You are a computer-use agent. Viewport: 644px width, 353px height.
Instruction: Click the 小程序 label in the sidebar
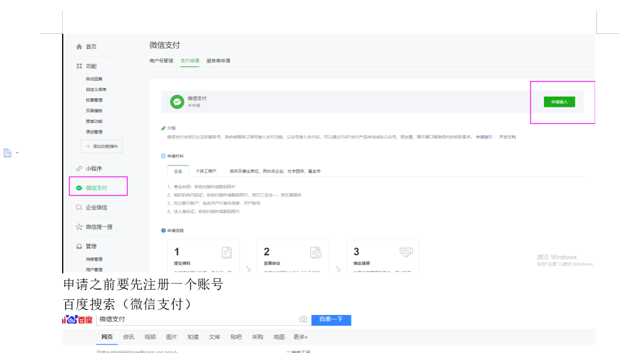pyautogui.click(x=93, y=168)
